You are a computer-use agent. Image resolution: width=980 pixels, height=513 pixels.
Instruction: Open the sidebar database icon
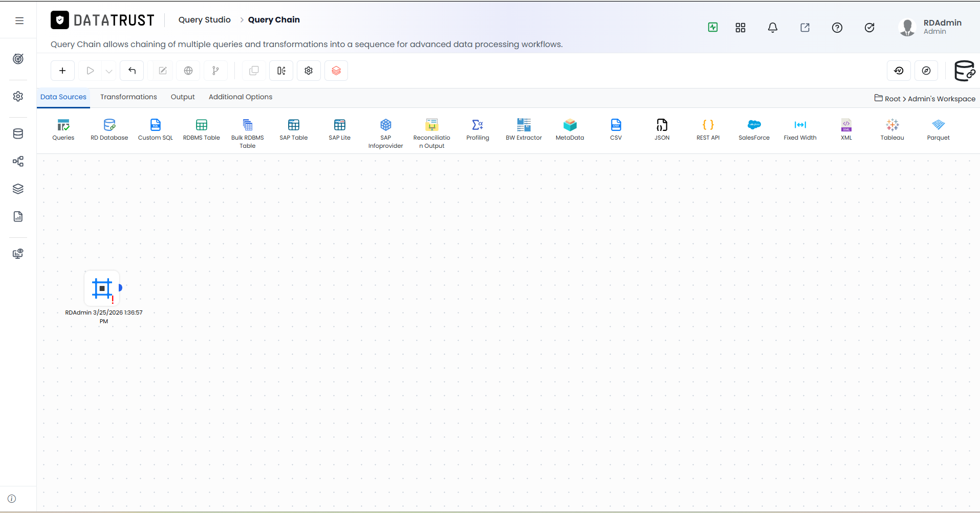[x=18, y=134]
